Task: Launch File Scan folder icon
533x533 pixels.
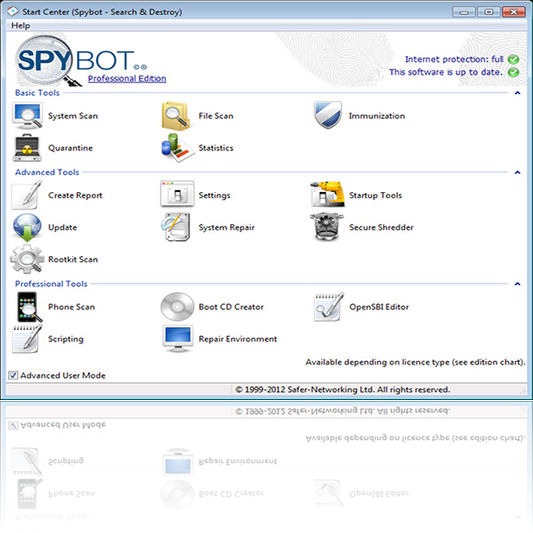Action: tap(175, 116)
